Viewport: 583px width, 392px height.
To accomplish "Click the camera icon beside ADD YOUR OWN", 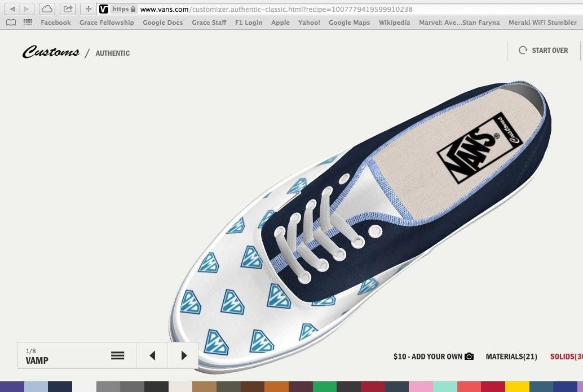I will pos(469,357).
